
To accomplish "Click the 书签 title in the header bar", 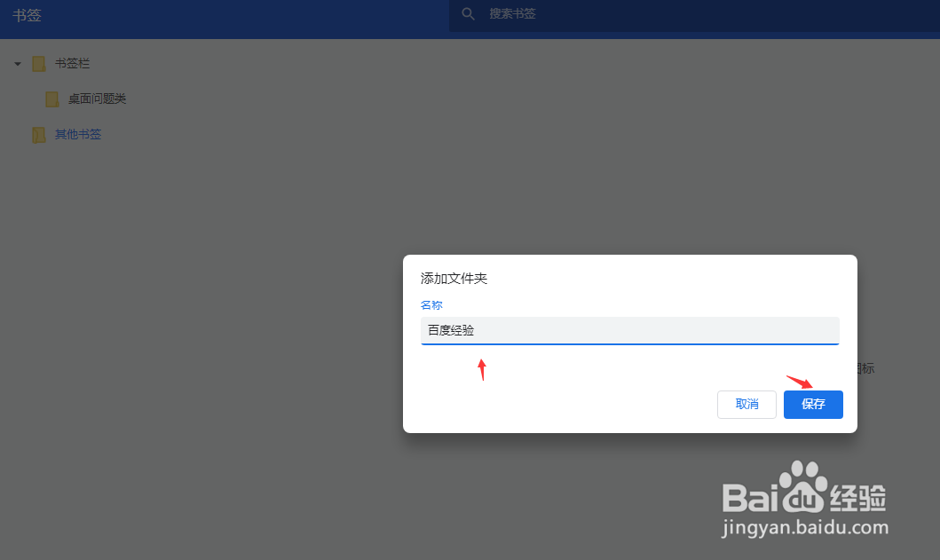I will tap(27, 14).
